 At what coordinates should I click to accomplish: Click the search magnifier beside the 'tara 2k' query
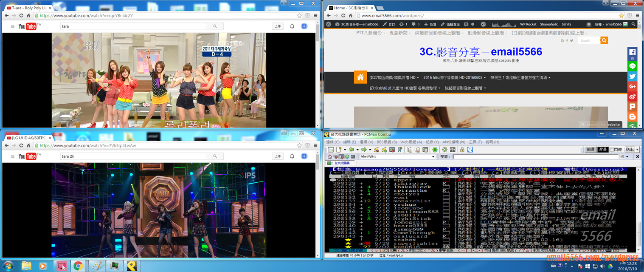click(x=215, y=156)
